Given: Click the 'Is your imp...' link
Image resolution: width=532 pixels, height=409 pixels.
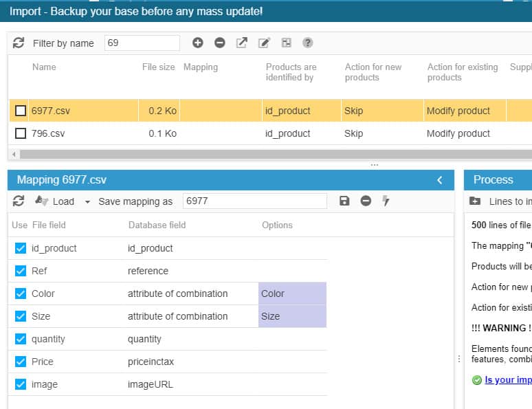Looking at the screenshot, I should [x=507, y=379].
